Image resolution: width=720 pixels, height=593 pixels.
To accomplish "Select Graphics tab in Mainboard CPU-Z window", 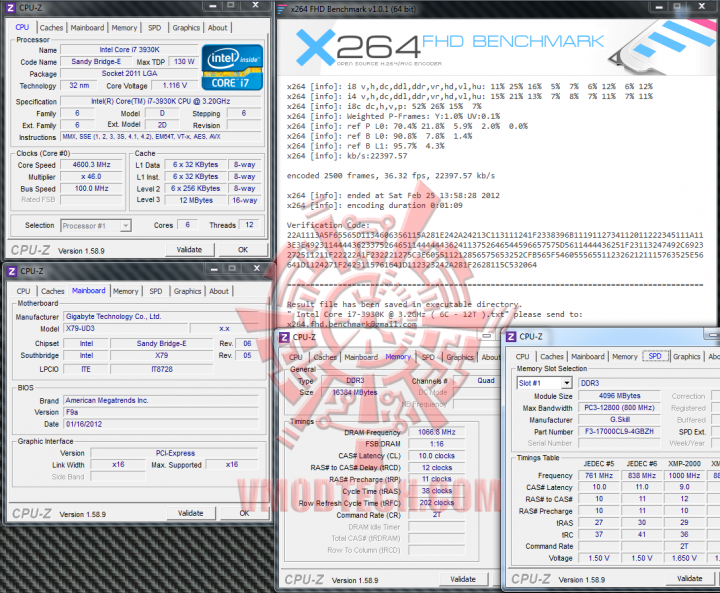I will point(187,291).
